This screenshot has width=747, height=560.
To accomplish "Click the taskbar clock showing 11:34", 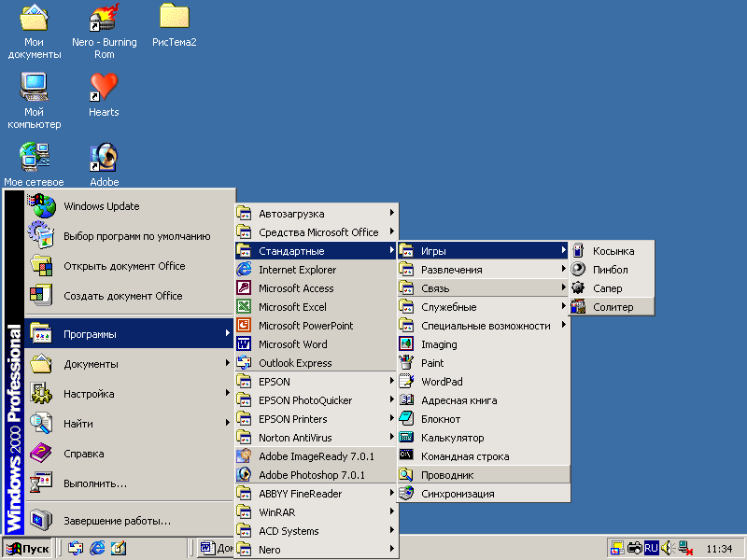I will [x=718, y=549].
